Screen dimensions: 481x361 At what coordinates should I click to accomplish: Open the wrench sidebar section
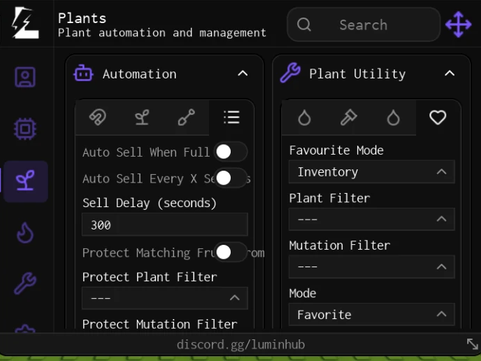coord(25,283)
